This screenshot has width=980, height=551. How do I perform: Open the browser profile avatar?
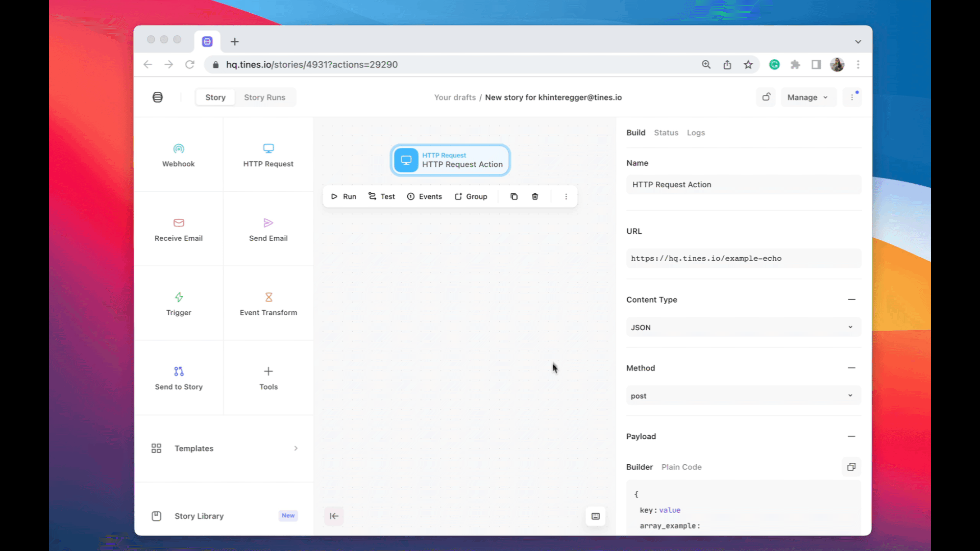837,64
